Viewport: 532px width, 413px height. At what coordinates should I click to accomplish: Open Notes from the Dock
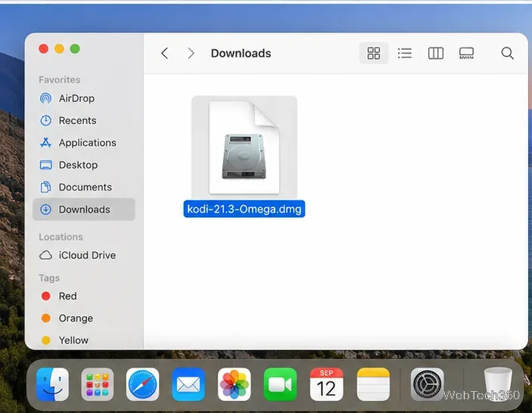pyautogui.click(x=373, y=384)
